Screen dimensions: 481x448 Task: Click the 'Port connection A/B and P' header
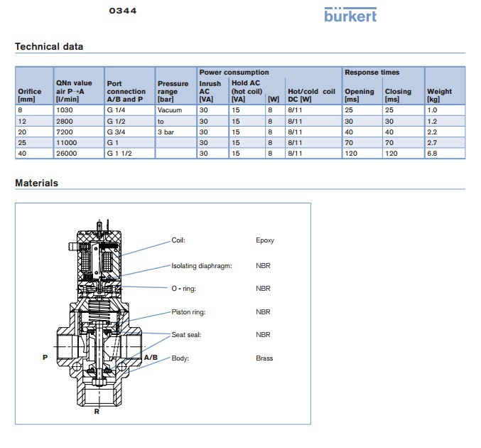126,92
